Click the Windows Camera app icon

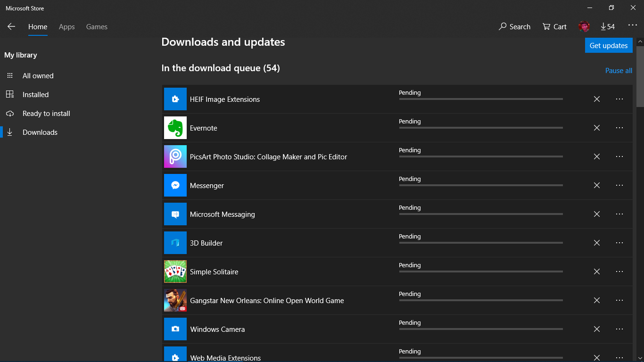click(175, 329)
